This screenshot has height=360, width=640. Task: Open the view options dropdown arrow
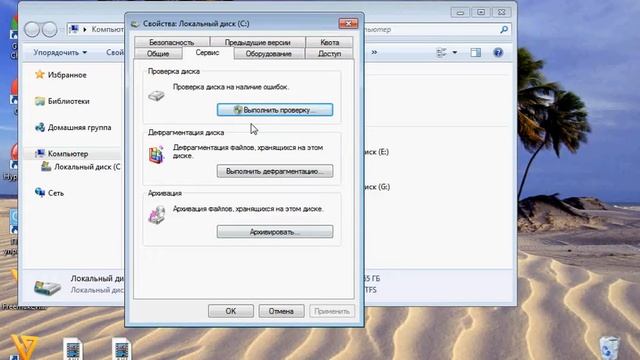pos(455,53)
